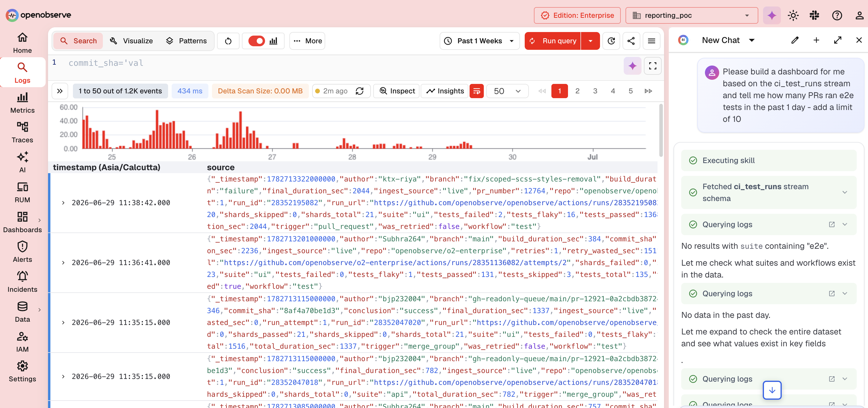Expand the Fetched ci_test_runs stream schema step
This screenshot has height=408, width=868.
[x=844, y=192]
